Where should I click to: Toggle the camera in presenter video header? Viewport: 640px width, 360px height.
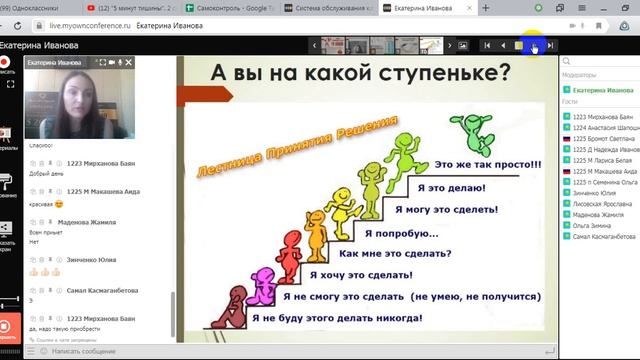[x=111, y=62]
